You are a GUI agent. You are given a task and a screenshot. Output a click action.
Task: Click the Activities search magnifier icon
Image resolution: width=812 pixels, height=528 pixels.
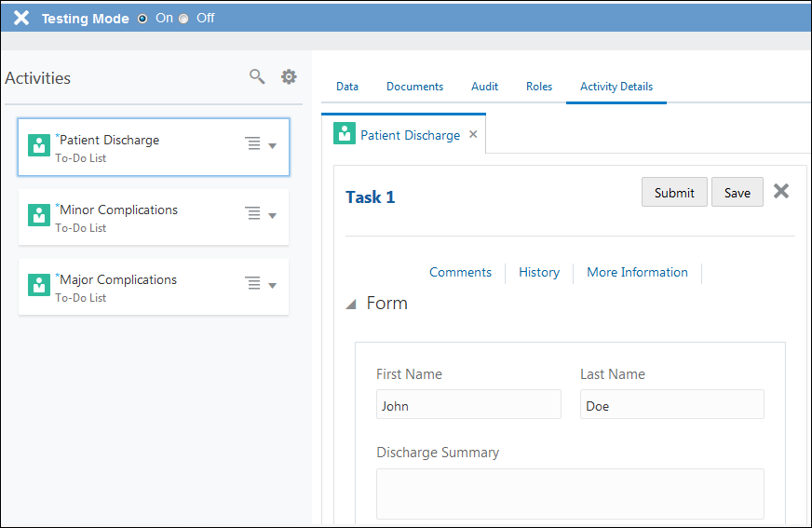coord(257,76)
